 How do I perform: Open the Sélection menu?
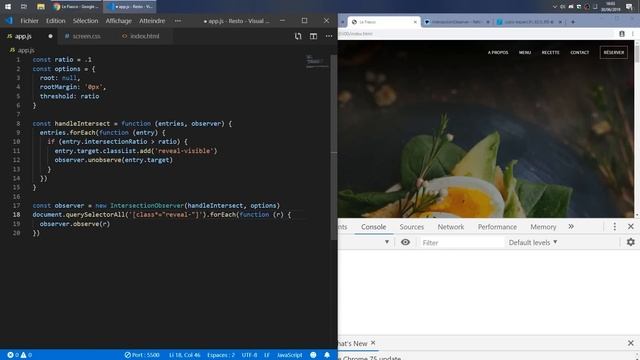click(x=85, y=21)
